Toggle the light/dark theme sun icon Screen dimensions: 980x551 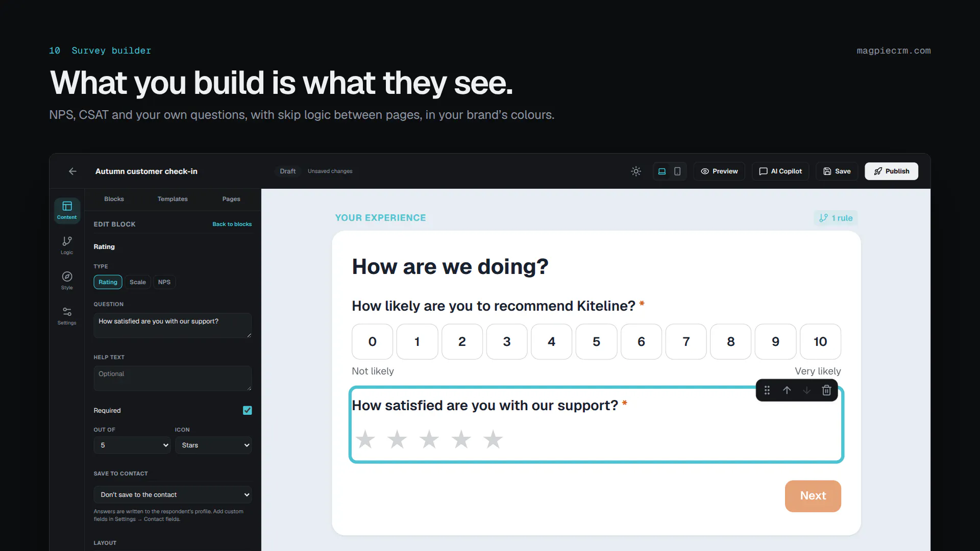point(636,171)
